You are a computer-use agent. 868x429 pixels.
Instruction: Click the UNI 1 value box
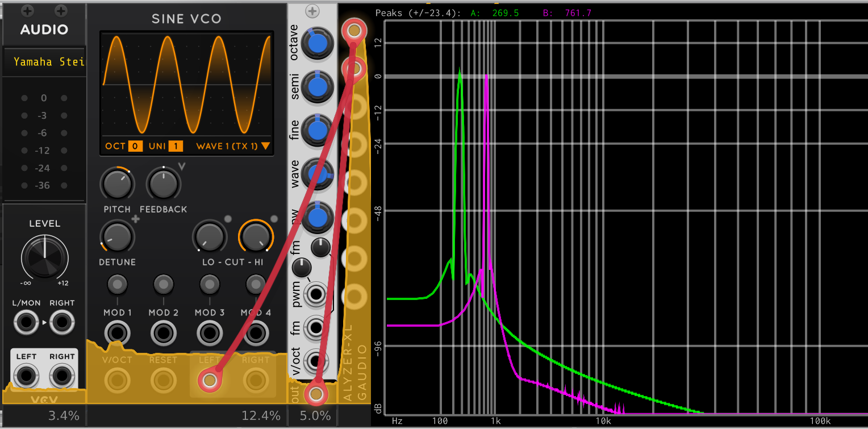(176, 146)
